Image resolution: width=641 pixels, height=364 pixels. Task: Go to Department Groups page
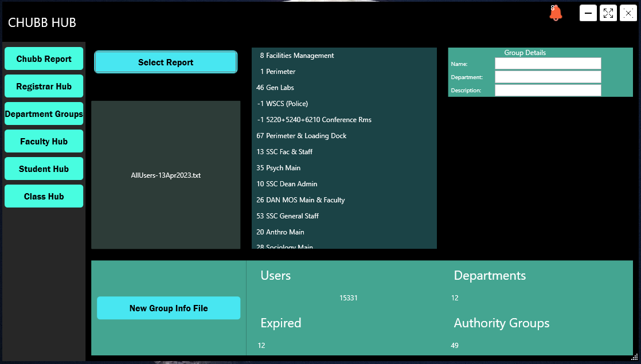tap(44, 114)
